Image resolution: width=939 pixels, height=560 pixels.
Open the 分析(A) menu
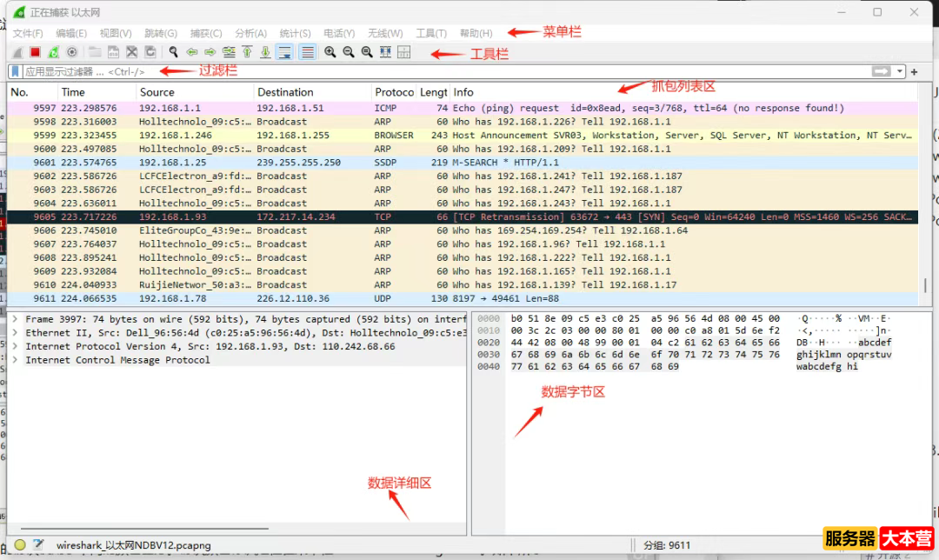(x=250, y=33)
